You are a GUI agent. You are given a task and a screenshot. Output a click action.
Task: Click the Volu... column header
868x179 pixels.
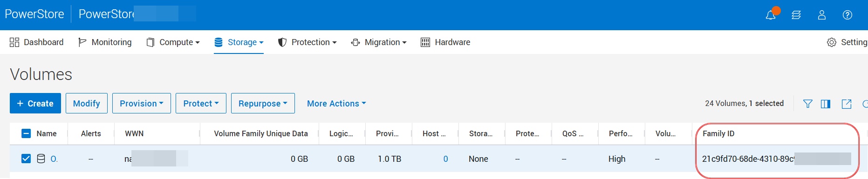tap(665, 133)
